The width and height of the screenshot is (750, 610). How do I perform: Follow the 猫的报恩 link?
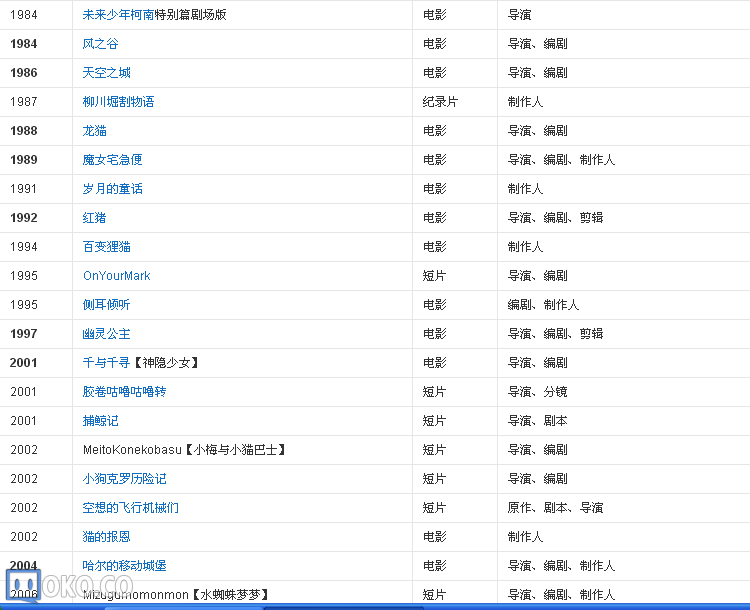pyautogui.click(x=106, y=537)
